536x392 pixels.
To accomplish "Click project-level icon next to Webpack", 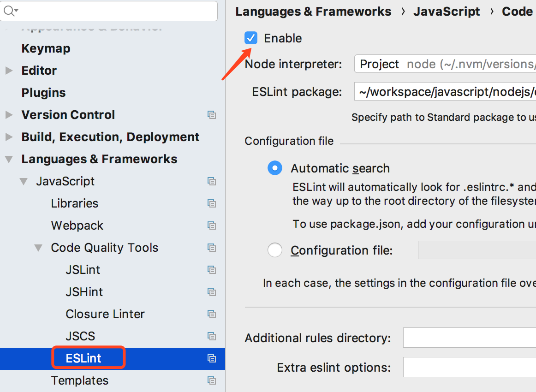I will (x=212, y=226).
